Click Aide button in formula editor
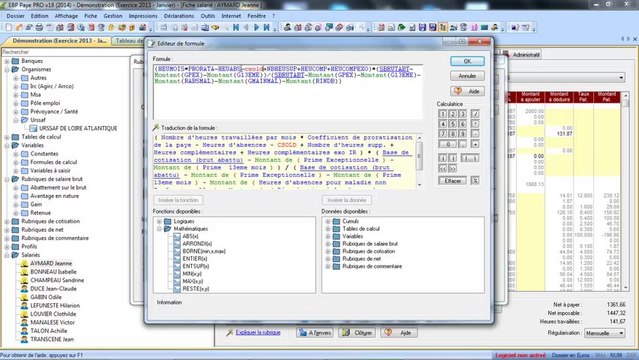Screen dimensions: 639x360 pyautogui.click(x=467, y=91)
